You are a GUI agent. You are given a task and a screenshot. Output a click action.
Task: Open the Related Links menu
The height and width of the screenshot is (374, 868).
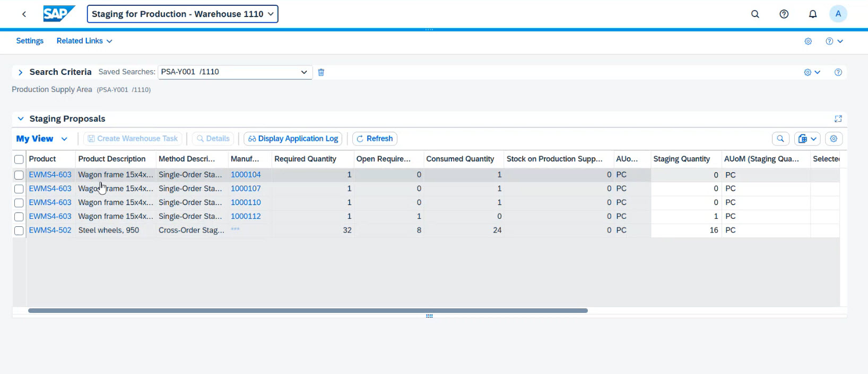click(84, 41)
